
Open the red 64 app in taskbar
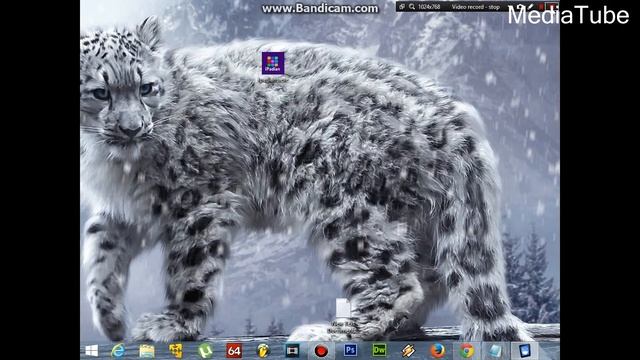coord(234,351)
